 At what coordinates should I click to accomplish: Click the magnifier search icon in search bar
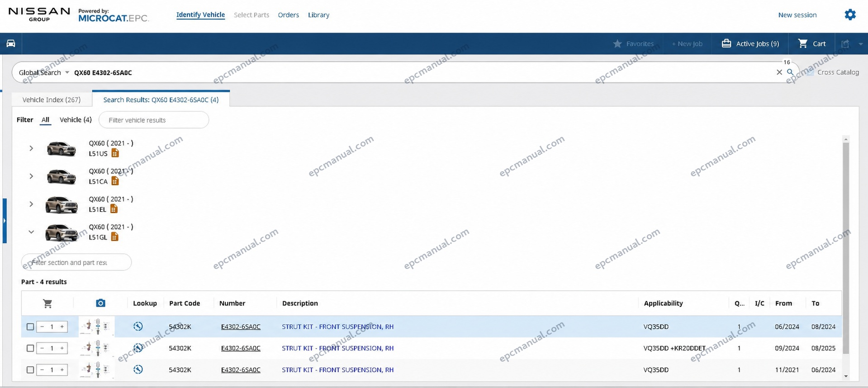[x=790, y=72]
